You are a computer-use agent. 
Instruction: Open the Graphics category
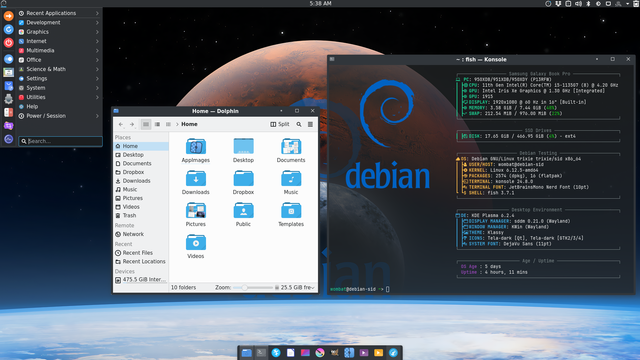(59, 32)
